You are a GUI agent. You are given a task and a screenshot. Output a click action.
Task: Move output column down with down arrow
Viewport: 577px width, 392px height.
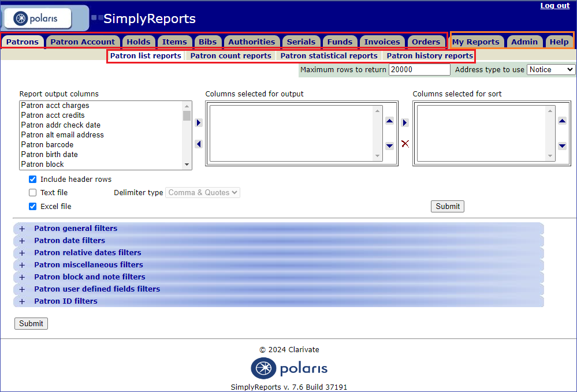click(x=390, y=145)
